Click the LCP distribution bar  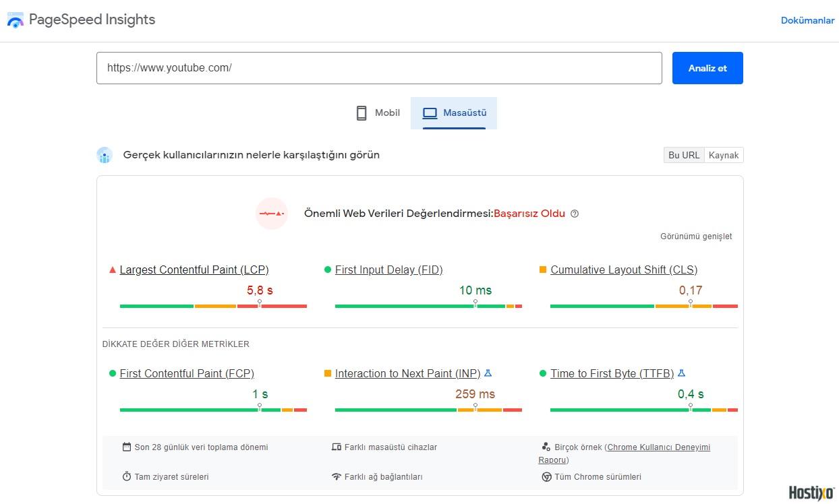coord(213,306)
